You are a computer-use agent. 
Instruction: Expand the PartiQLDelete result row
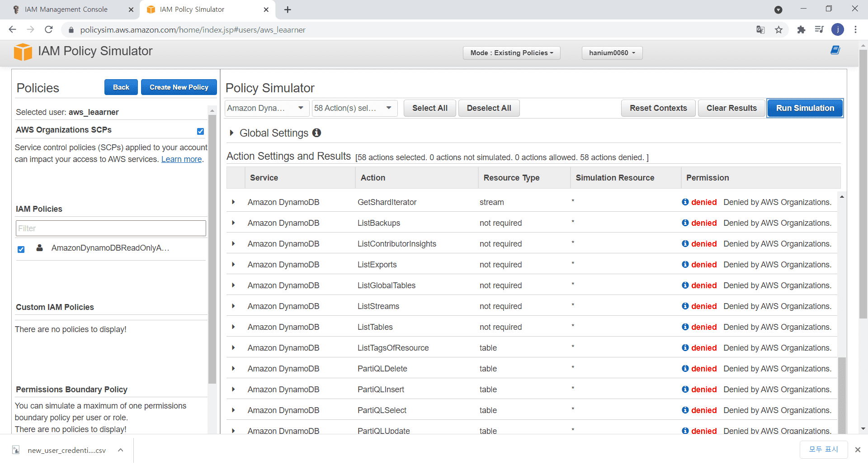pyautogui.click(x=233, y=368)
